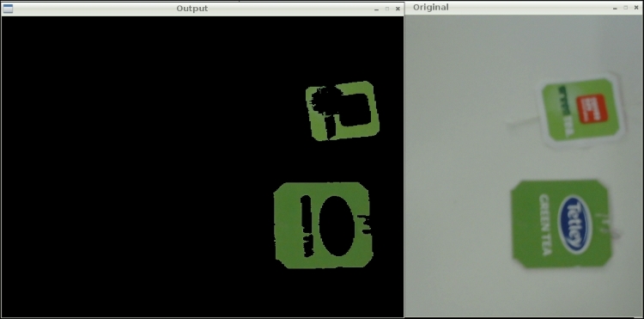Click the small tea tag with red label in Original

click(581, 110)
